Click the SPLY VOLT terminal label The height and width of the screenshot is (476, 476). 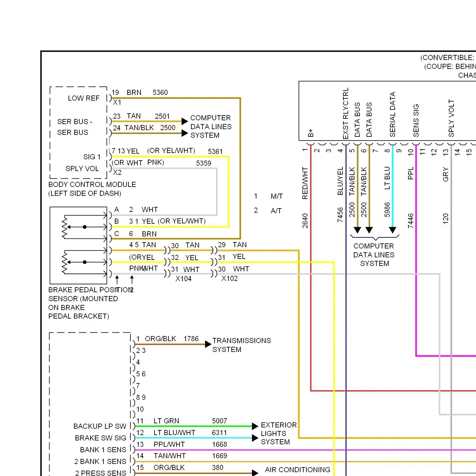[451, 118]
